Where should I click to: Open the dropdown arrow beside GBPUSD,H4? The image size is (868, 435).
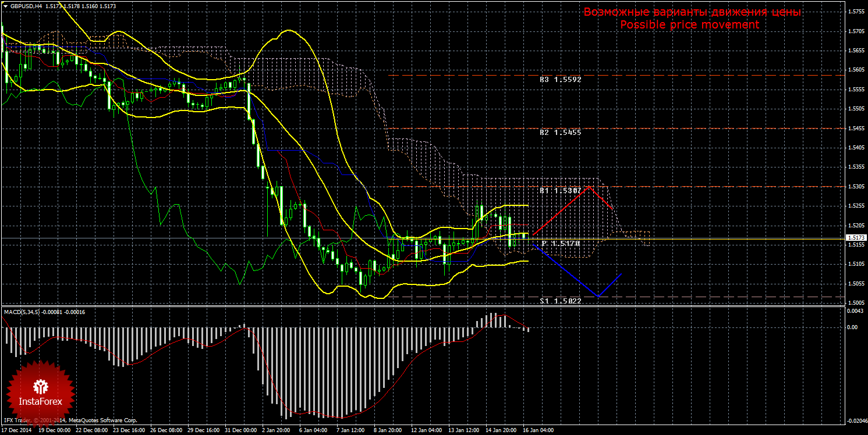tap(5, 5)
